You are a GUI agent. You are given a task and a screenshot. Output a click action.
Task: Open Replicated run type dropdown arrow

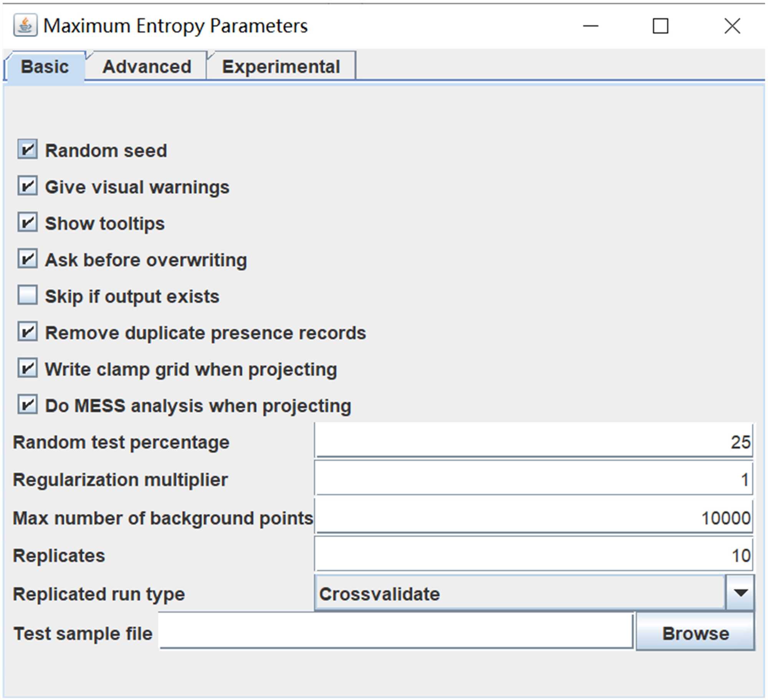(x=740, y=592)
